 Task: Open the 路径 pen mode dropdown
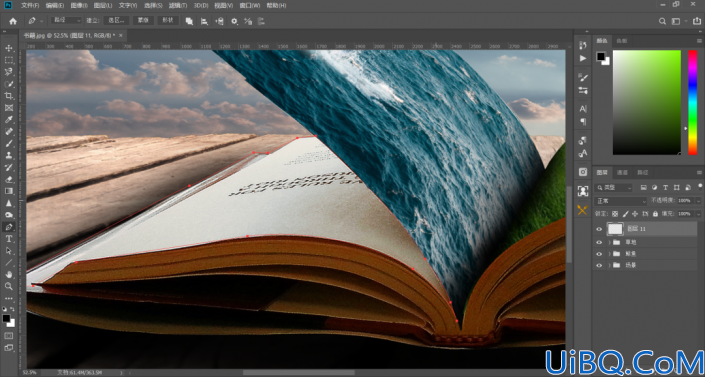(x=66, y=21)
